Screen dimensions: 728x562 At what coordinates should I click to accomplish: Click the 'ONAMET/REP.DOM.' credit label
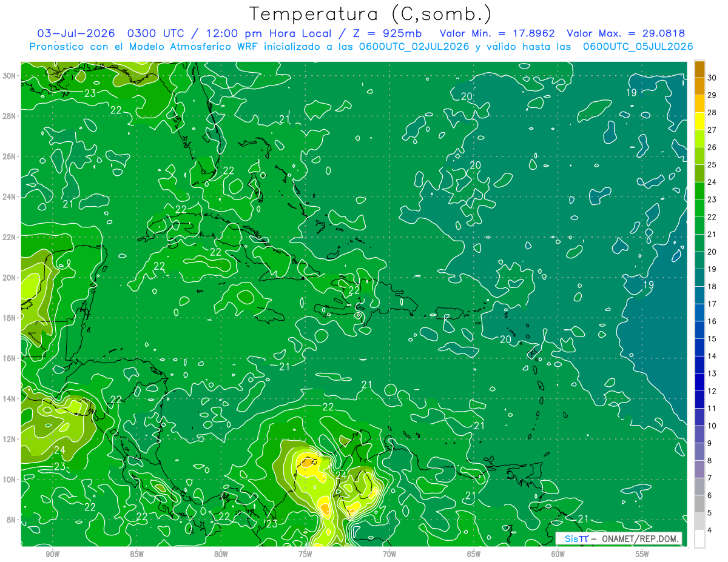click(640, 538)
